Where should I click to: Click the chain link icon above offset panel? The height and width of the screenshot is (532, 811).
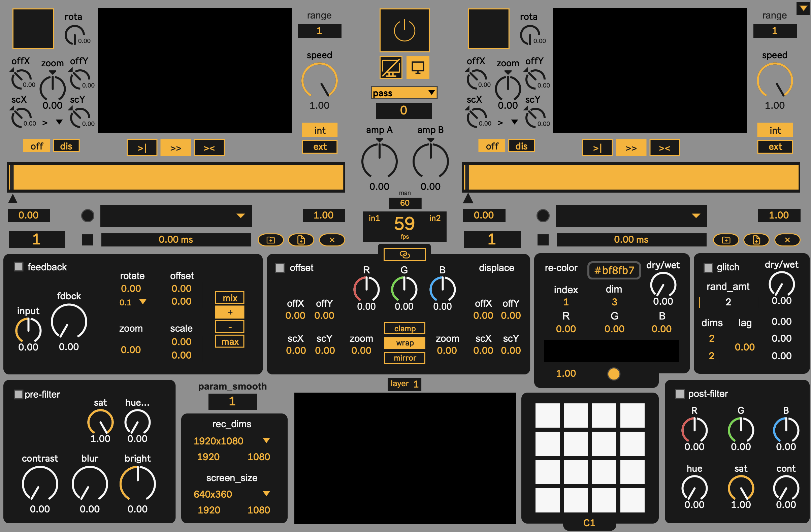pos(404,255)
